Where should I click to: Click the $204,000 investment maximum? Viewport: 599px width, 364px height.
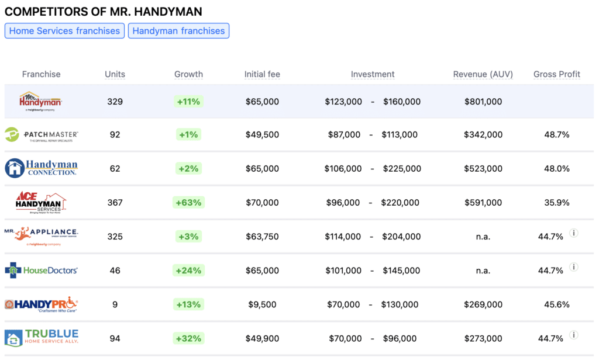click(401, 237)
